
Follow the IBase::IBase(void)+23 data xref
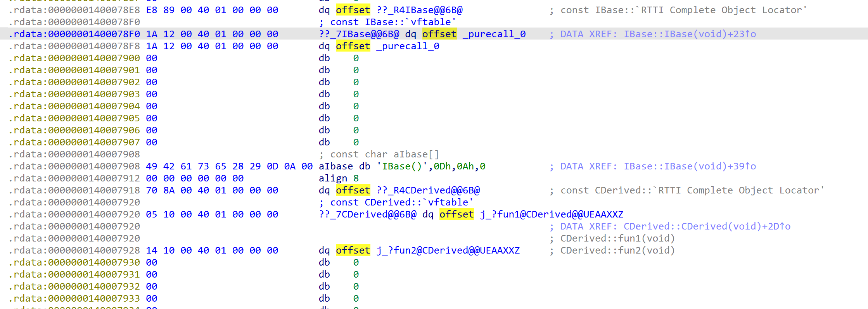pyautogui.click(x=690, y=34)
